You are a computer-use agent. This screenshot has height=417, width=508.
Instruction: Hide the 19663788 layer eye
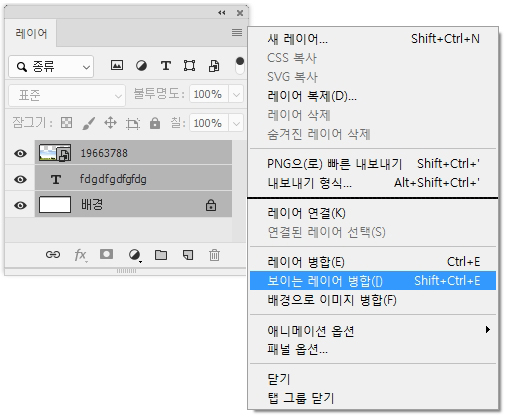pos(20,153)
